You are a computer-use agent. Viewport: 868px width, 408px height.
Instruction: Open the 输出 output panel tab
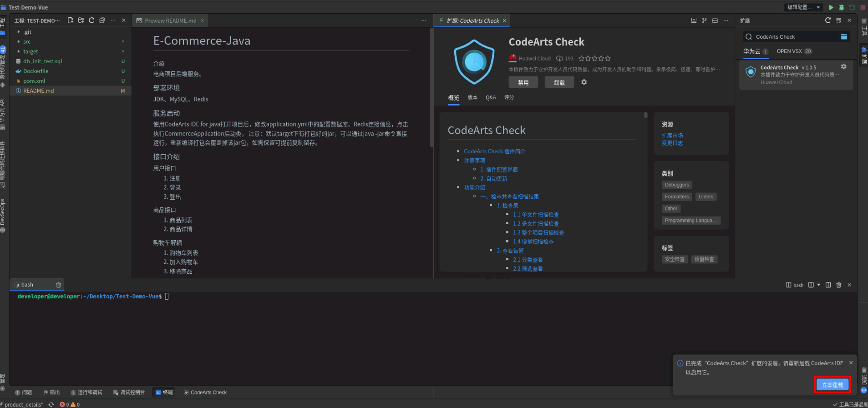tap(51, 393)
